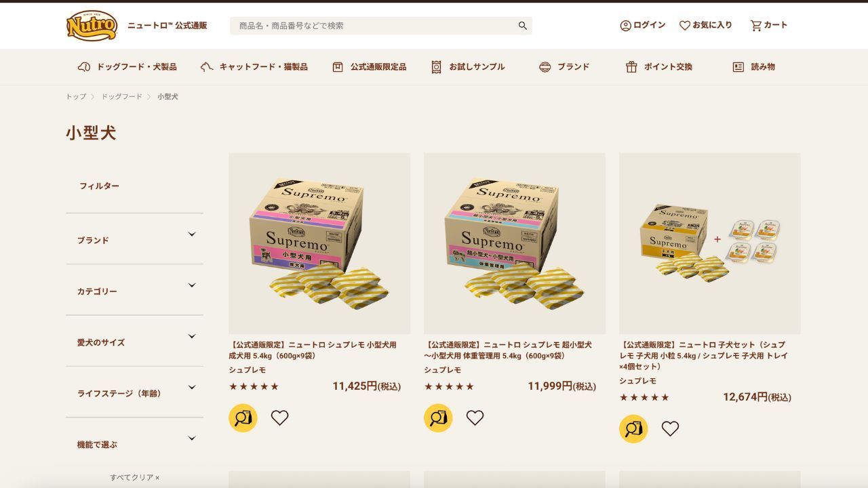This screenshot has width=868, height=488.
Task: Click the login (ログイン) user icon
Action: (x=625, y=26)
